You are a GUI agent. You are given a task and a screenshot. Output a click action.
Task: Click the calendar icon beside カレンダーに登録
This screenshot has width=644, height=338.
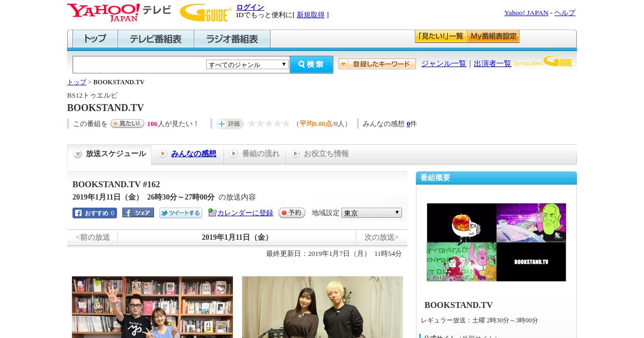click(x=212, y=212)
